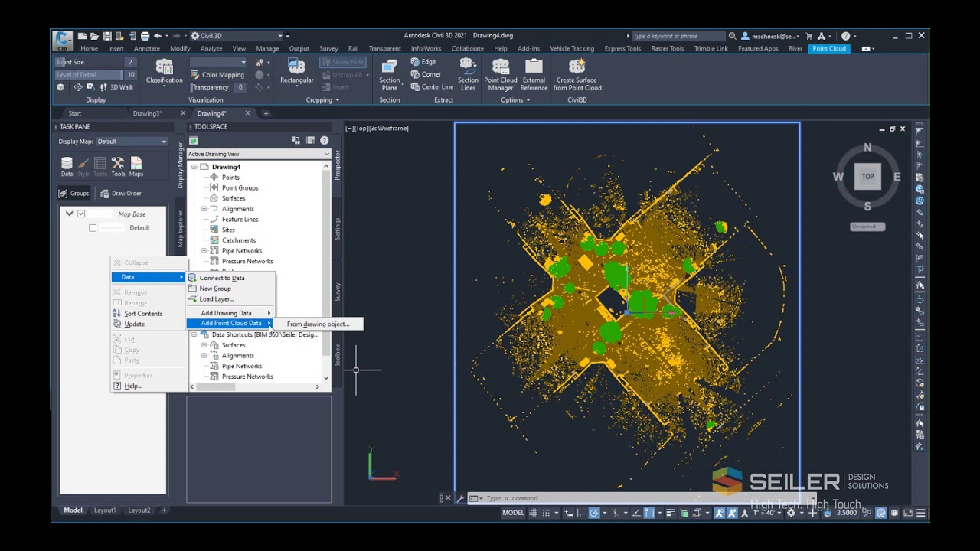This screenshot has height=551, width=980.
Task: Toggle the Map Base checkbox
Action: click(81, 214)
